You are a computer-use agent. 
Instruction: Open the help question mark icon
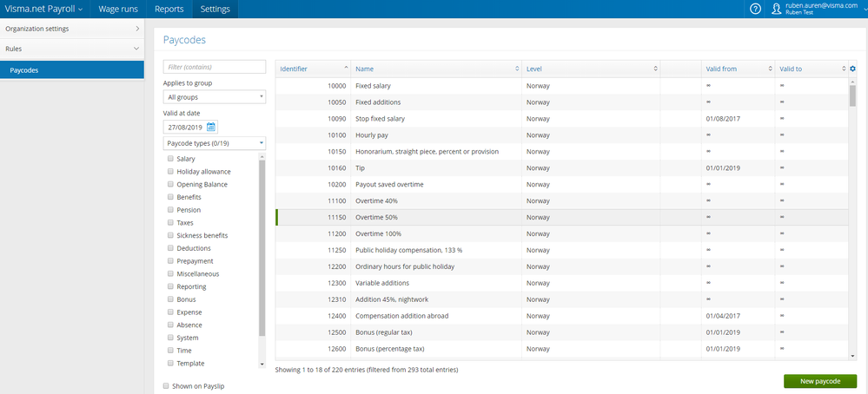point(755,9)
